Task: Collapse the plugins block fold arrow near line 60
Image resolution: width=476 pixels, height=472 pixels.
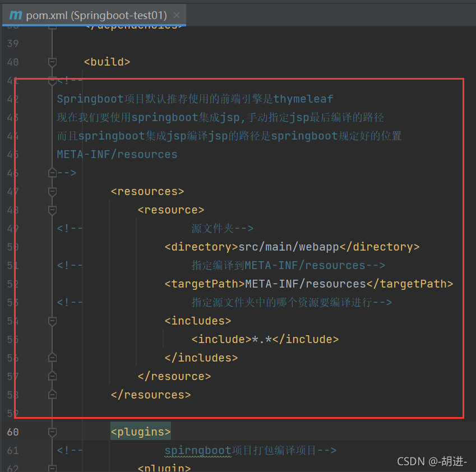Action: pos(52,432)
